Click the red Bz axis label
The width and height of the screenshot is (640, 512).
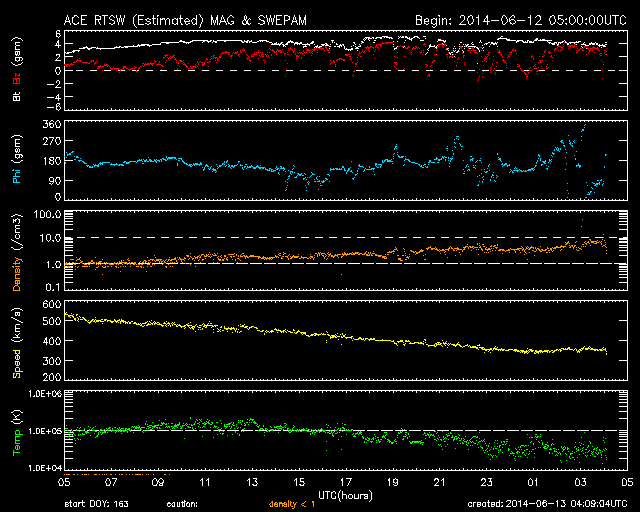(x=17, y=79)
